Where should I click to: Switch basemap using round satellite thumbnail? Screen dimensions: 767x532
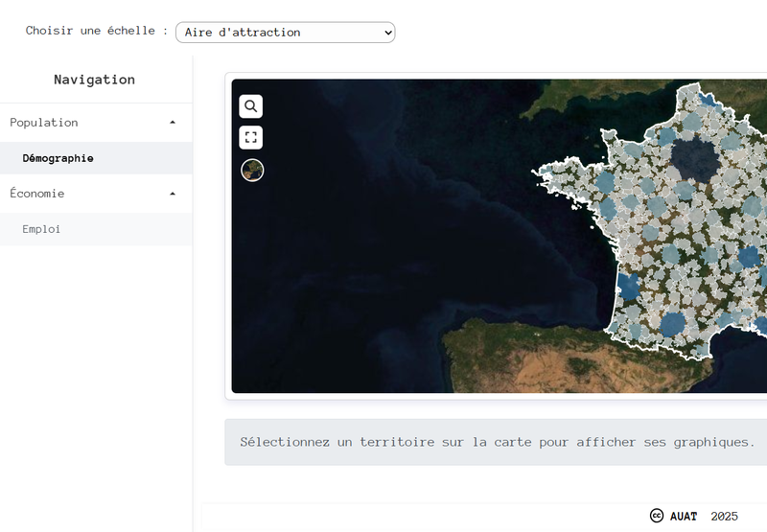252,170
